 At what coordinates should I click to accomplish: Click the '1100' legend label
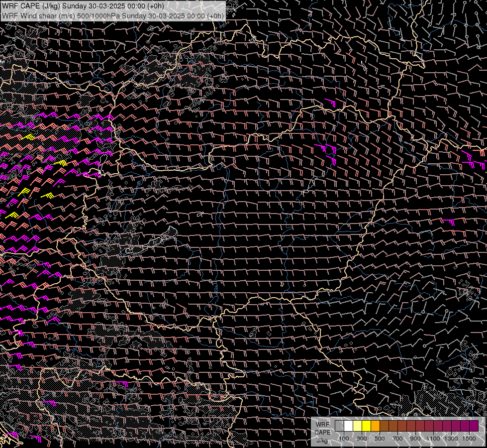[x=433, y=439]
